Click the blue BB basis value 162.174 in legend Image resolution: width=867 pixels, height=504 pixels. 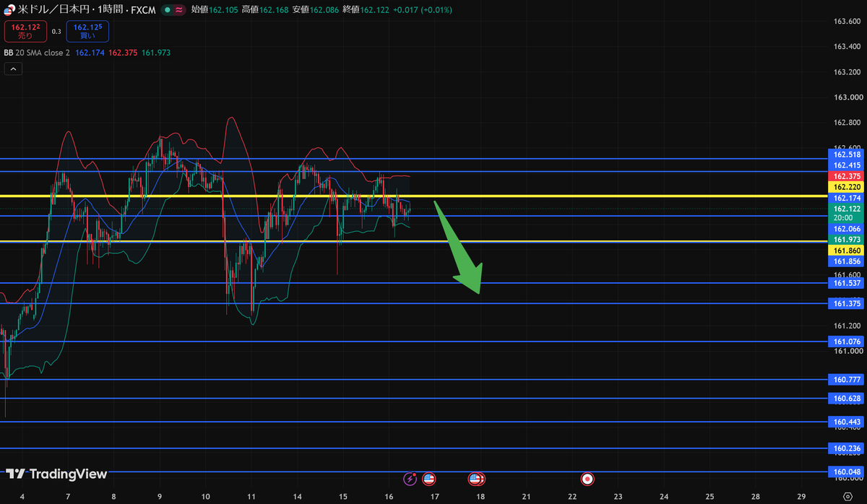[90, 53]
